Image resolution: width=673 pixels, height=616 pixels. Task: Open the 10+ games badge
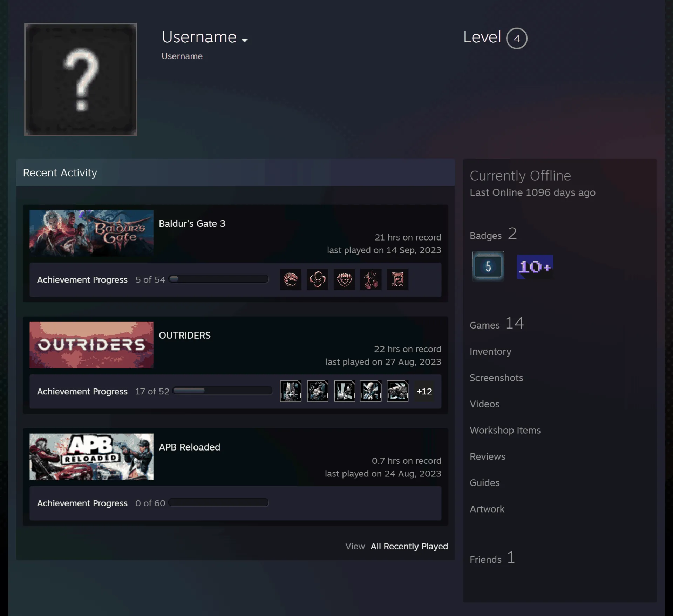[x=535, y=267]
